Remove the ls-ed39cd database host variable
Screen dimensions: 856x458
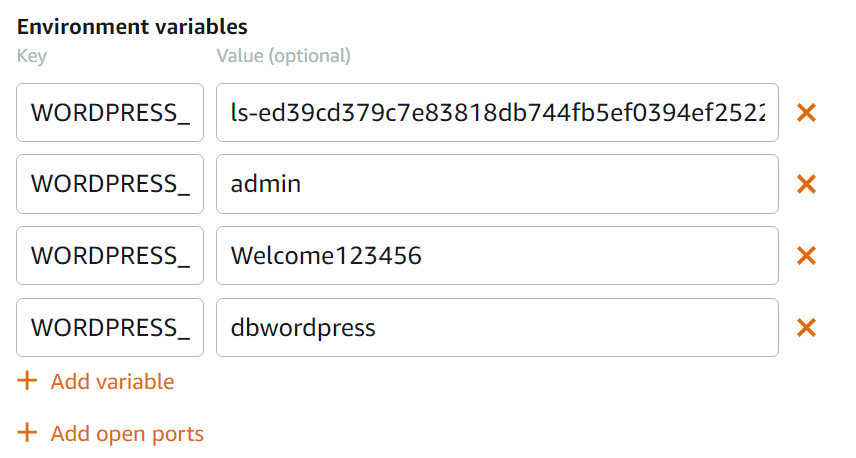pos(806,113)
